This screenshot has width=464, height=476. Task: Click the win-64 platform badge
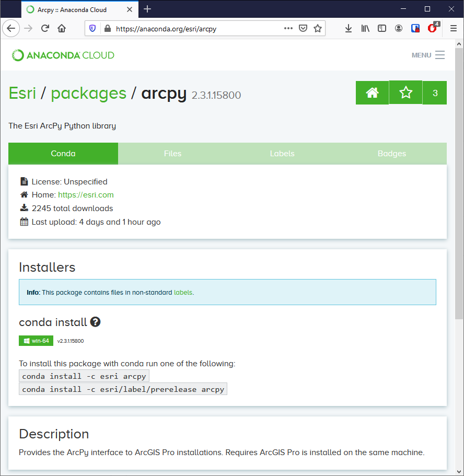tap(36, 341)
